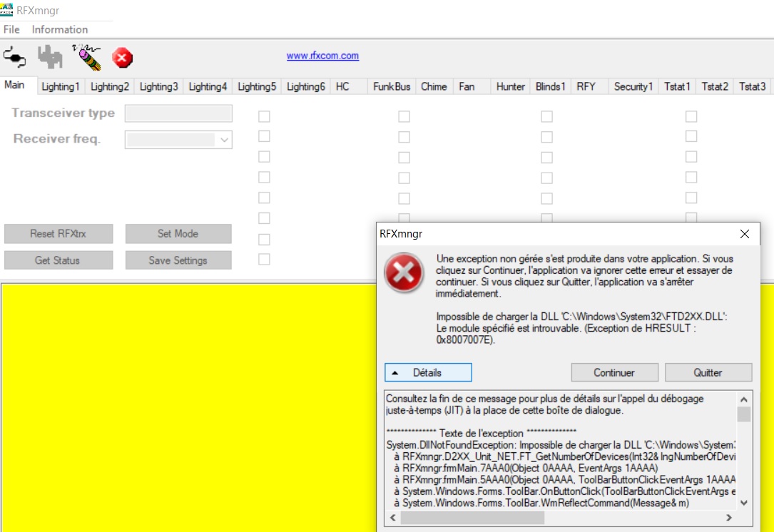The width and height of the screenshot is (774, 532).
Task: Switch to the Lighting2 tab
Action: 110,86
